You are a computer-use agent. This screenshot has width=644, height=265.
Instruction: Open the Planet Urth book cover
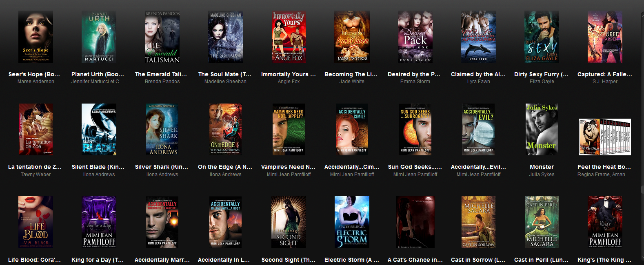(99, 37)
